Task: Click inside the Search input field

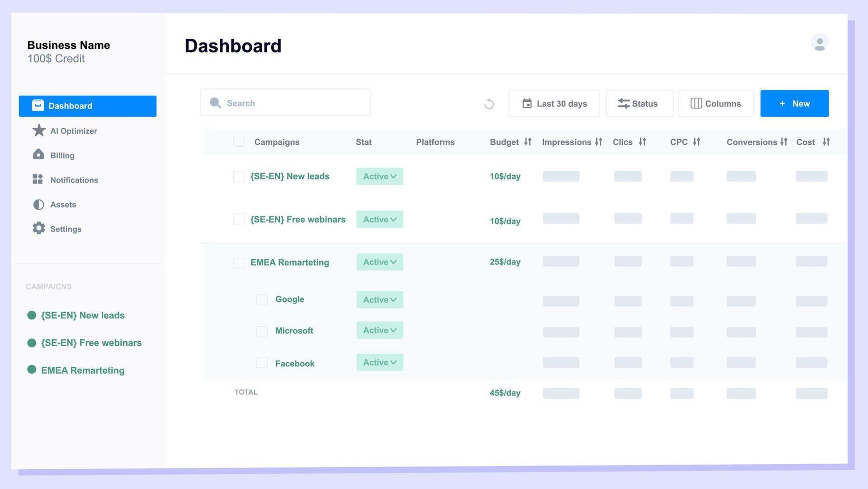Action: (285, 103)
